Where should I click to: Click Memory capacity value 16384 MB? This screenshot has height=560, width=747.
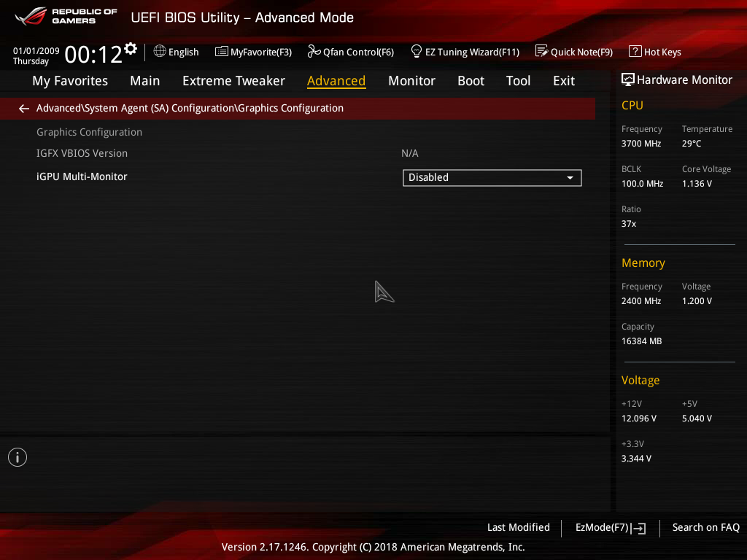pyautogui.click(x=641, y=341)
